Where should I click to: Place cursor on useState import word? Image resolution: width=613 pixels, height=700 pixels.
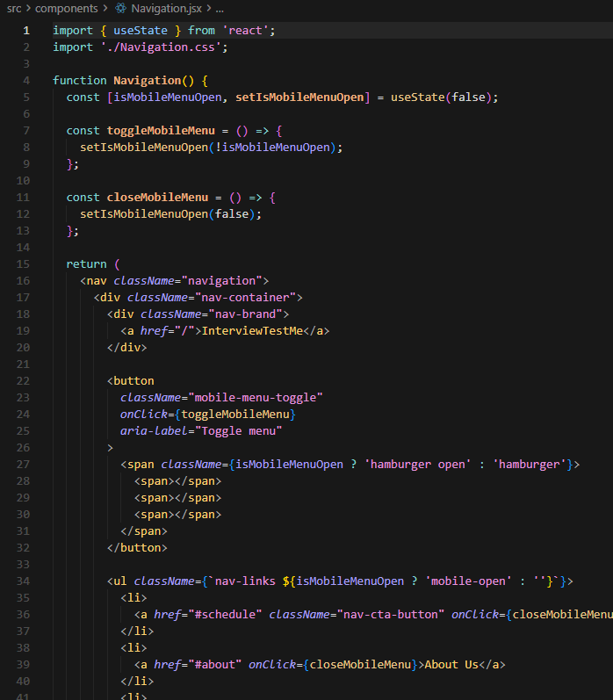coord(141,31)
